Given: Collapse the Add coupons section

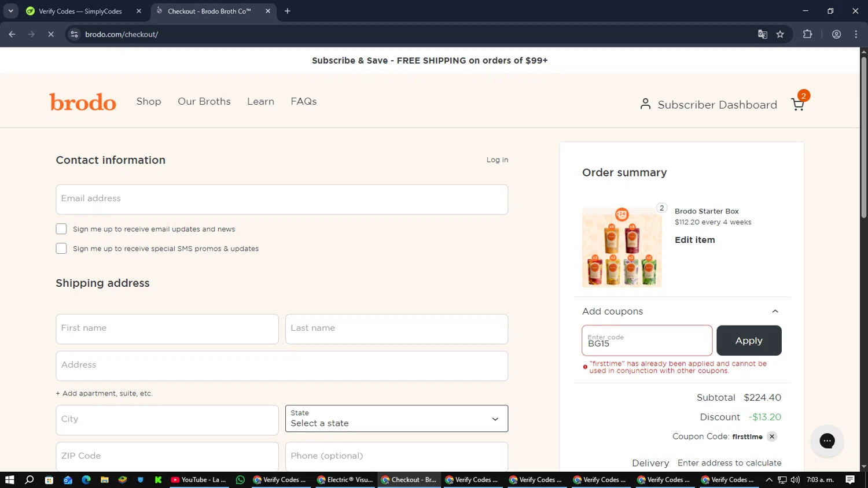Looking at the screenshot, I should pyautogui.click(x=775, y=311).
